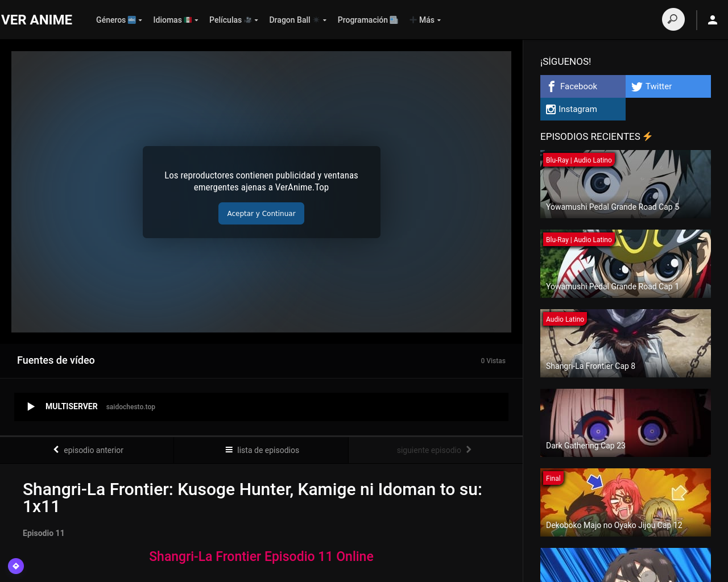Viewport: 728px width, 582px height.
Task: Click the MULTISERVER play icon
Action: coord(31,406)
